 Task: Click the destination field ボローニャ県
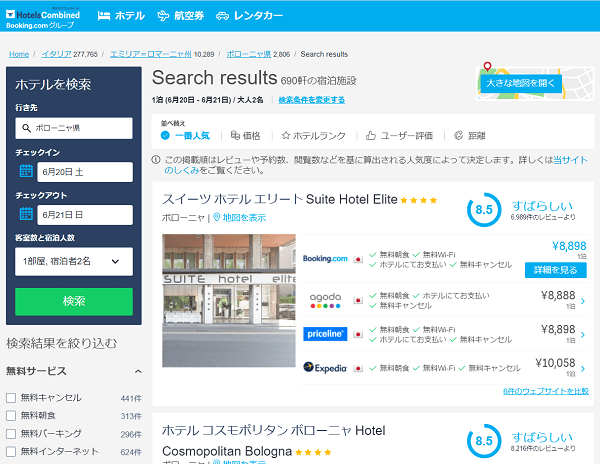74,128
